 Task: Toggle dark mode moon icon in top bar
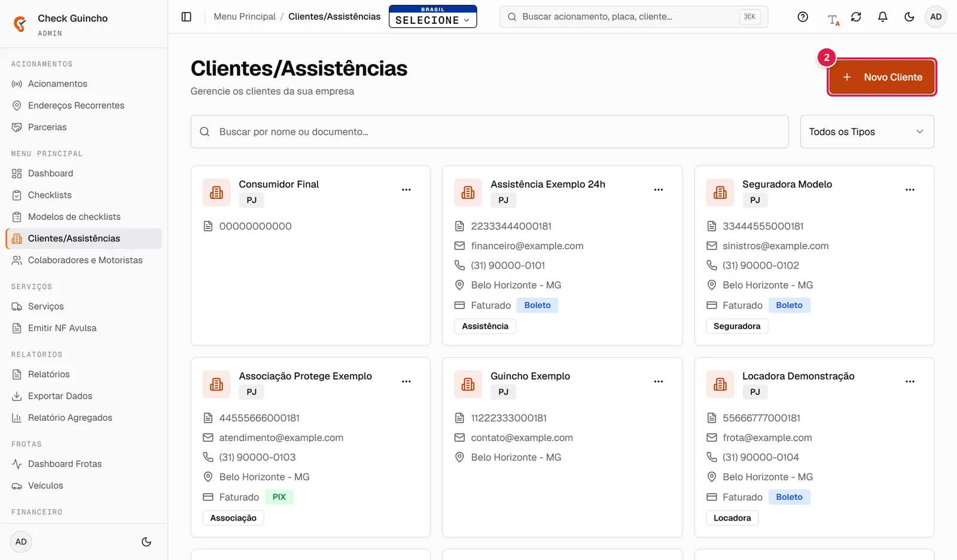(909, 17)
